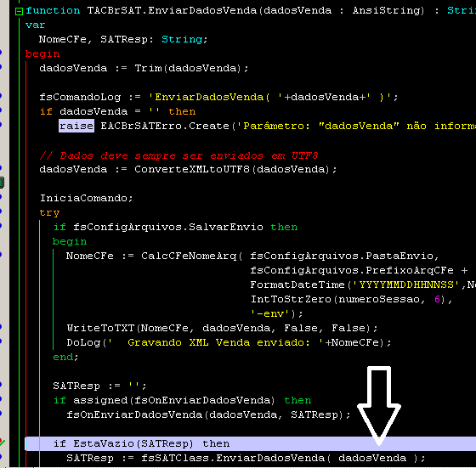476x468 pixels.
Task: Click the ConverteXMLtoUTF8 function call
Action: pyautogui.click(x=235, y=169)
